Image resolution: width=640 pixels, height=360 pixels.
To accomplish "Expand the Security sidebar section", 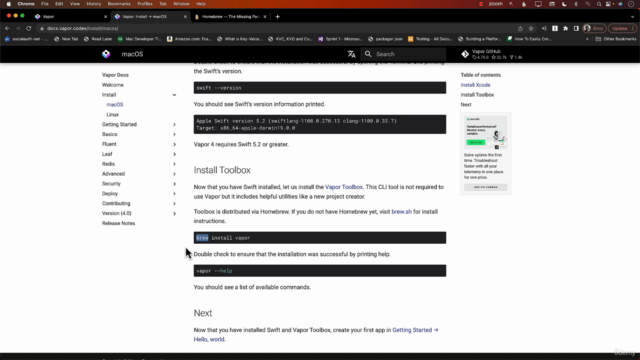I will (x=174, y=184).
